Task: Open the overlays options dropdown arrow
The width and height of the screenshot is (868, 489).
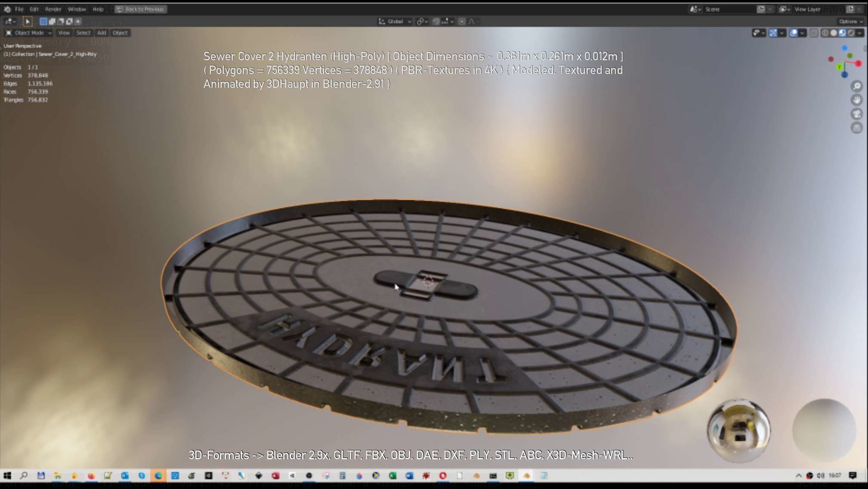Action: point(803,33)
